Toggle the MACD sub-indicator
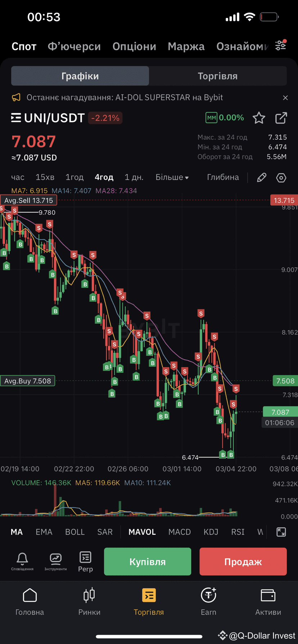The width and height of the screenshot is (298, 644). 180,532
